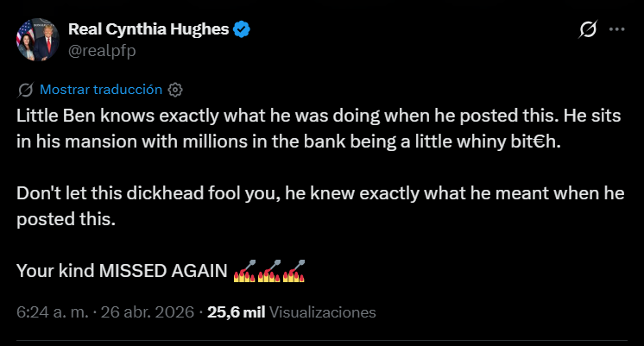Open the Grok actions icon in tweet header

point(587,29)
